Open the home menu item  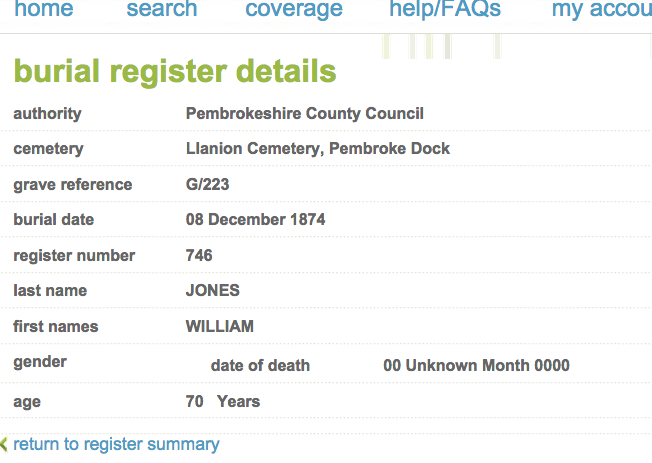pyautogui.click(x=44, y=10)
